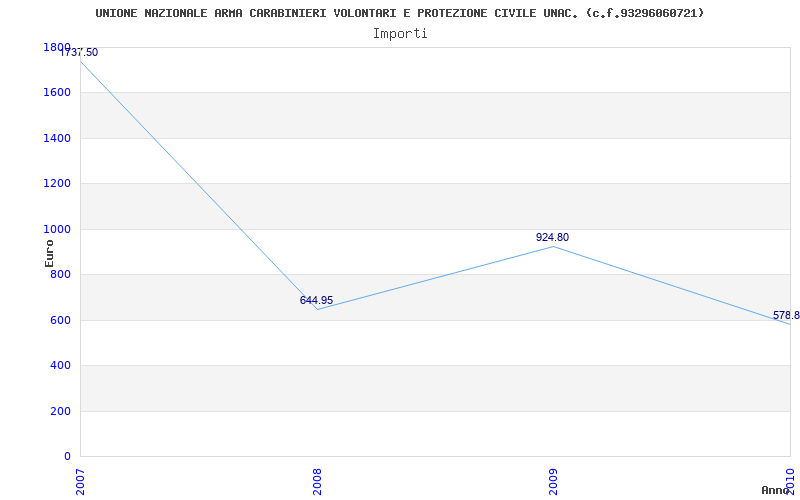The image size is (800, 500).
Task: Select the 200 y-axis tick label
Action: (60, 411)
